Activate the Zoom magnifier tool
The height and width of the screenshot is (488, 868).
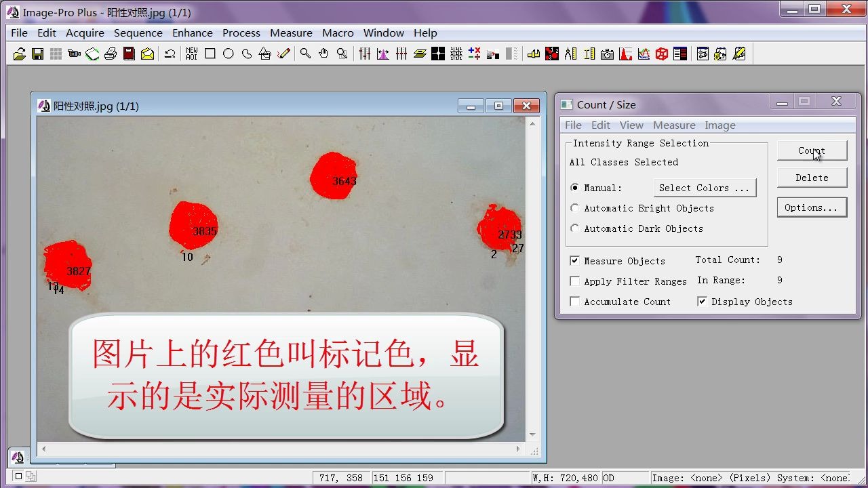click(304, 54)
